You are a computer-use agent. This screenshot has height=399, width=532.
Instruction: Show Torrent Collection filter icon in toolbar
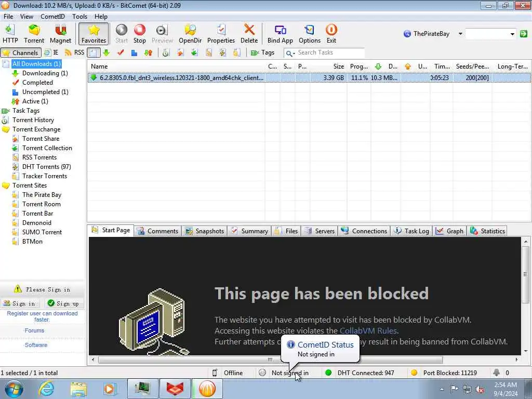(194, 52)
